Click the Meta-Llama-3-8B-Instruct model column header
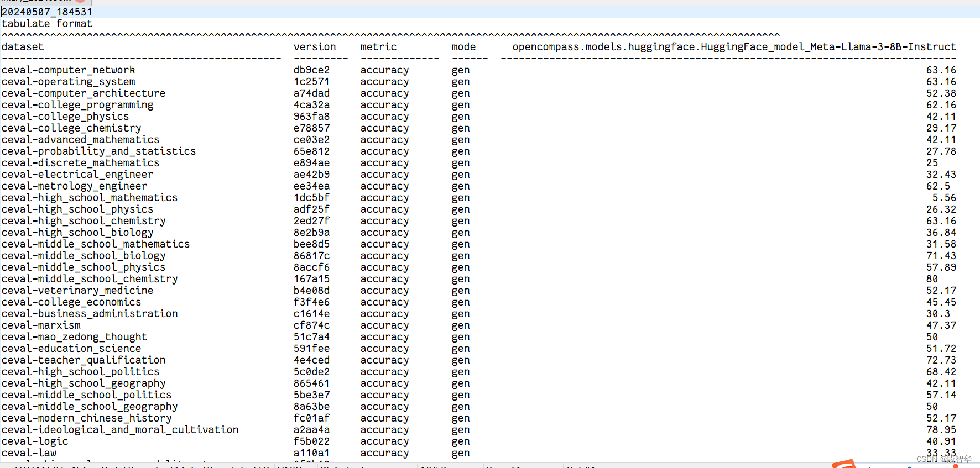 734,47
